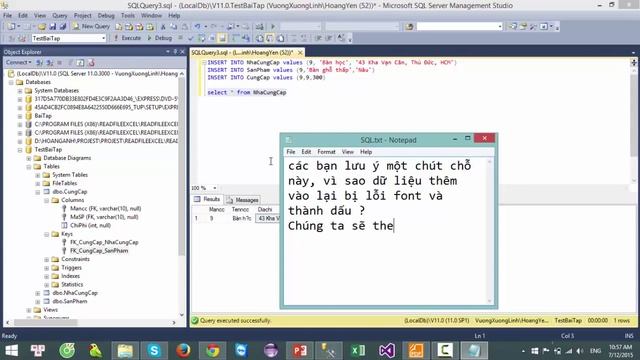Open the Query menu

[60, 16]
